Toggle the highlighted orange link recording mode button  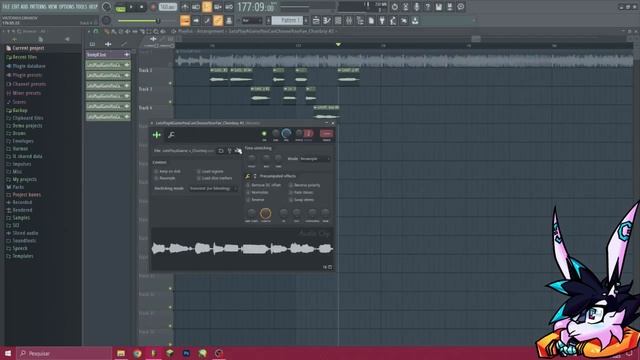click(x=207, y=7)
